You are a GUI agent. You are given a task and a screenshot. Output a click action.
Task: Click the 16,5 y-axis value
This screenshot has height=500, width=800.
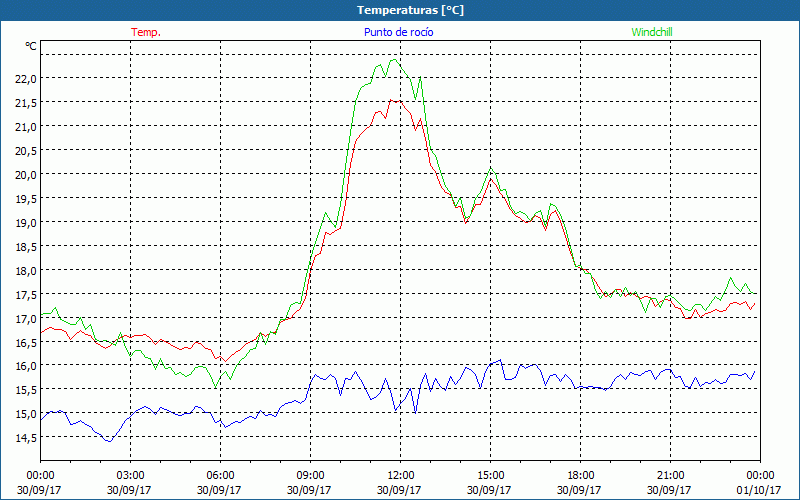point(26,342)
